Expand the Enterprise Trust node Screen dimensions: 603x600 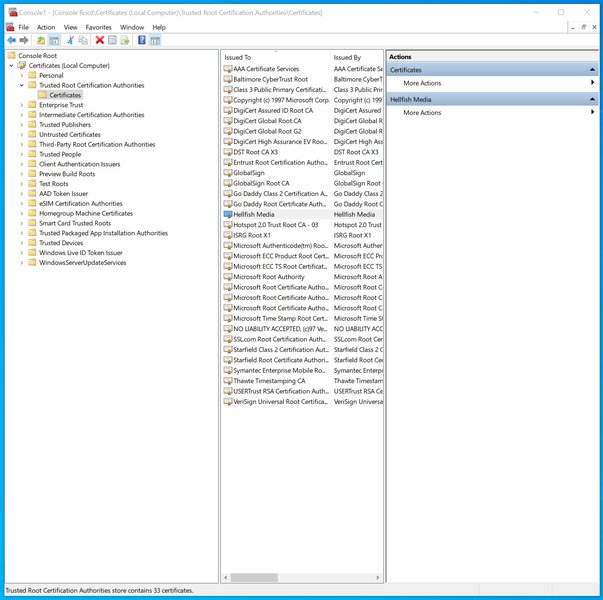(22, 105)
